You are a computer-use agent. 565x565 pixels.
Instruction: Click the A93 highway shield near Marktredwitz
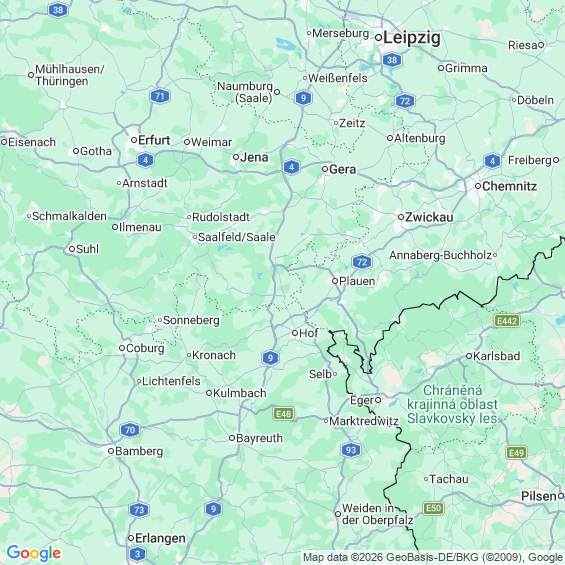pyautogui.click(x=351, y=450)
